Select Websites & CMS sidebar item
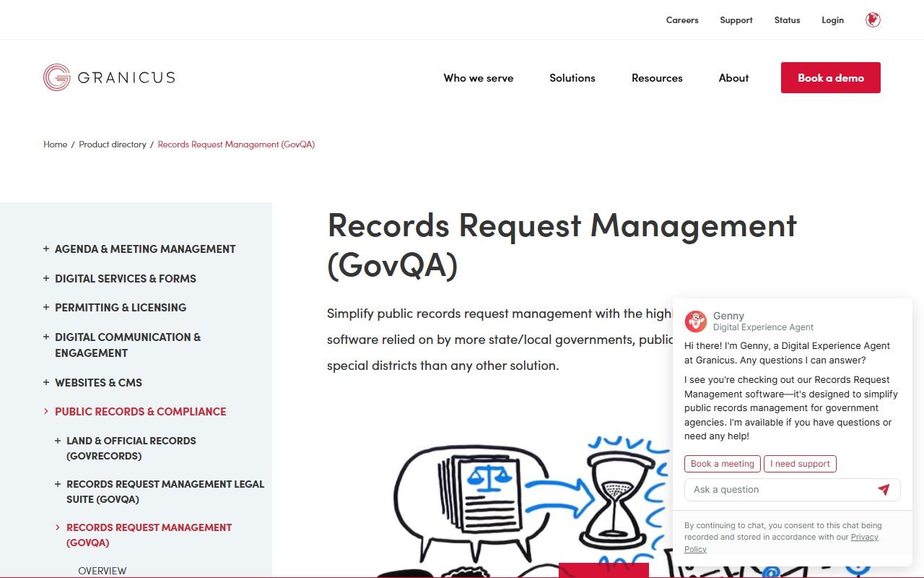This screenshot has width=924, height=578. click(98, 382)
